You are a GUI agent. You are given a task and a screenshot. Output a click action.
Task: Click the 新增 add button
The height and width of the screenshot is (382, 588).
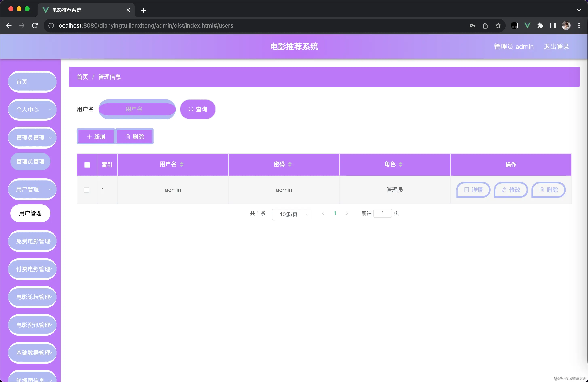coord(96,137)
